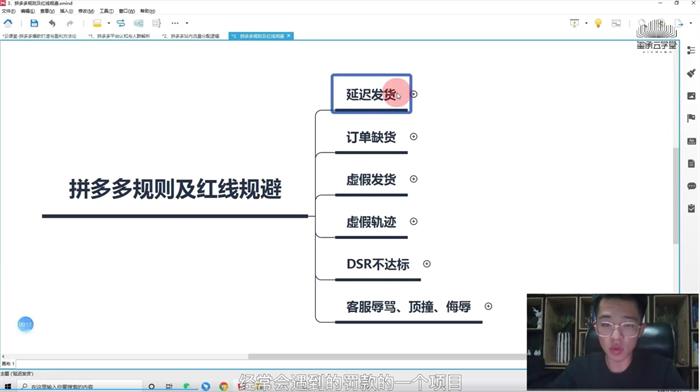This screenshot has width=700, height=392.
Task: Open the Windows Start menu
Action: pos(7,386)
